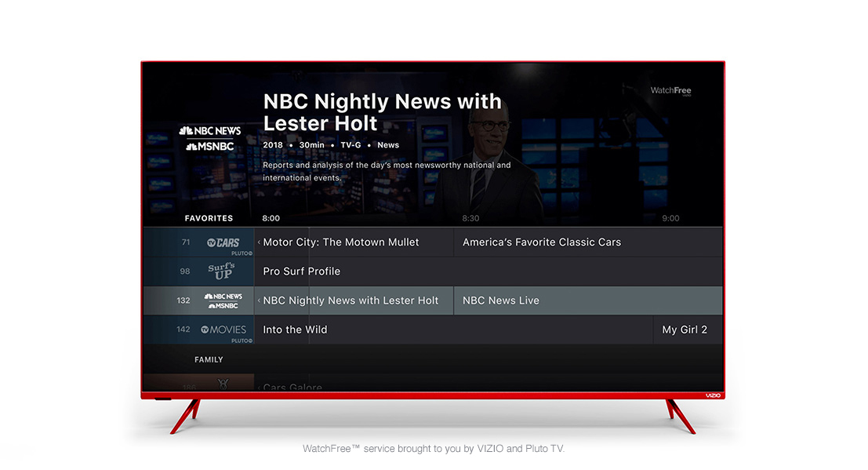Click the TV-G rating label
The image size is (868, 470).
350,145
